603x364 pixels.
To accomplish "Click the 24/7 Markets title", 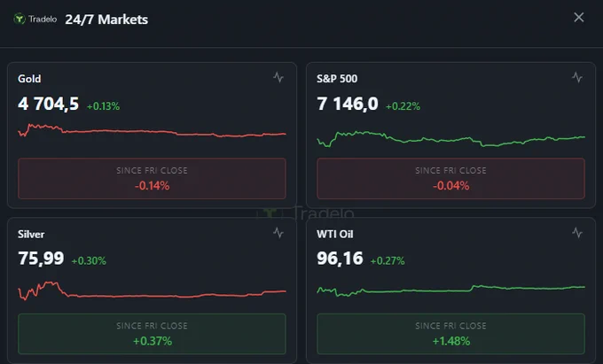I will click(106, 19).
